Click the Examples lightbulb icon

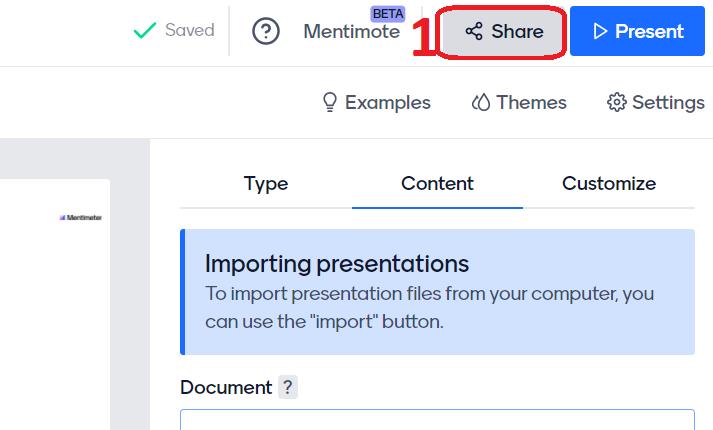tap(330, 102)
